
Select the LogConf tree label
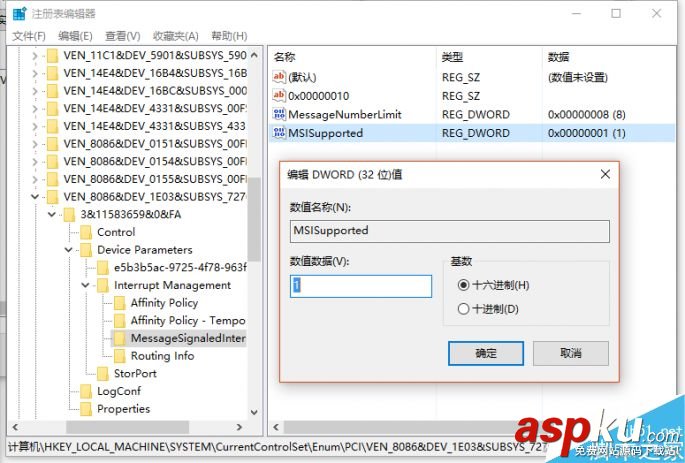pos(119,391)
